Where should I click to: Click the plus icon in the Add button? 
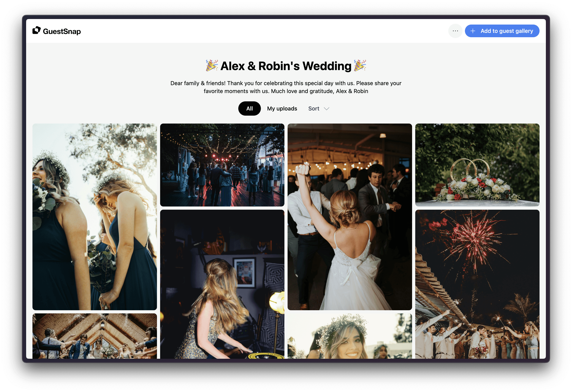[473, 31]
